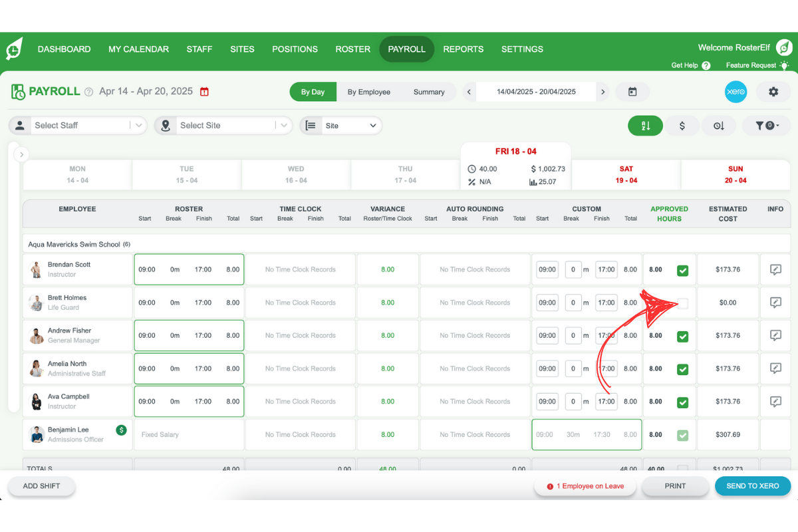This screenshot has width=798, height=532.
Task: Select the time clock sort icon
Action: tap(719, 125)
